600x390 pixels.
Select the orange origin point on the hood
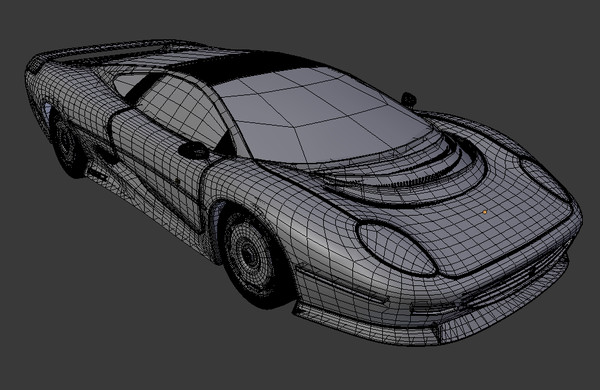pos(484,212)
